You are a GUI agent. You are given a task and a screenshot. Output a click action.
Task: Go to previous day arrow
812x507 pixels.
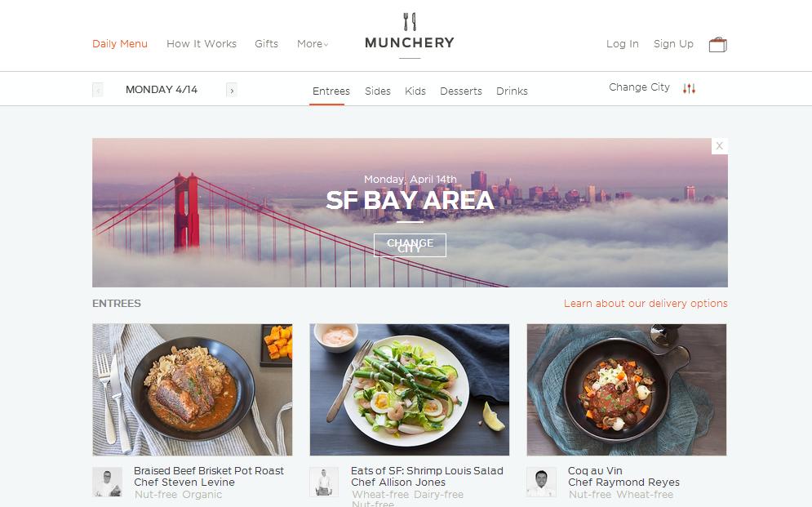point(97,90)
